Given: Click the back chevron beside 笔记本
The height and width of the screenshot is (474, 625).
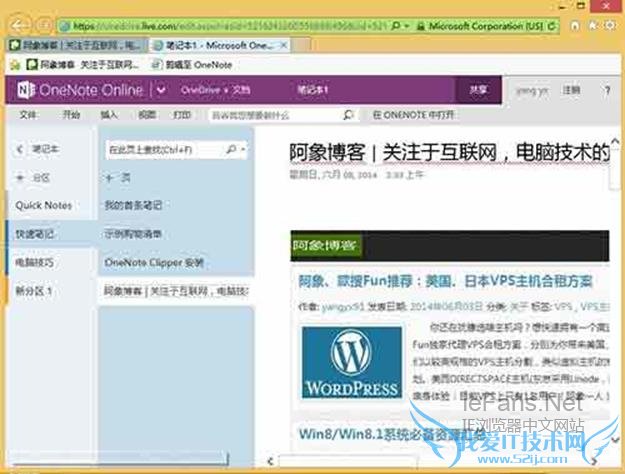Looking at the screenshot, I should coord(20,149).
